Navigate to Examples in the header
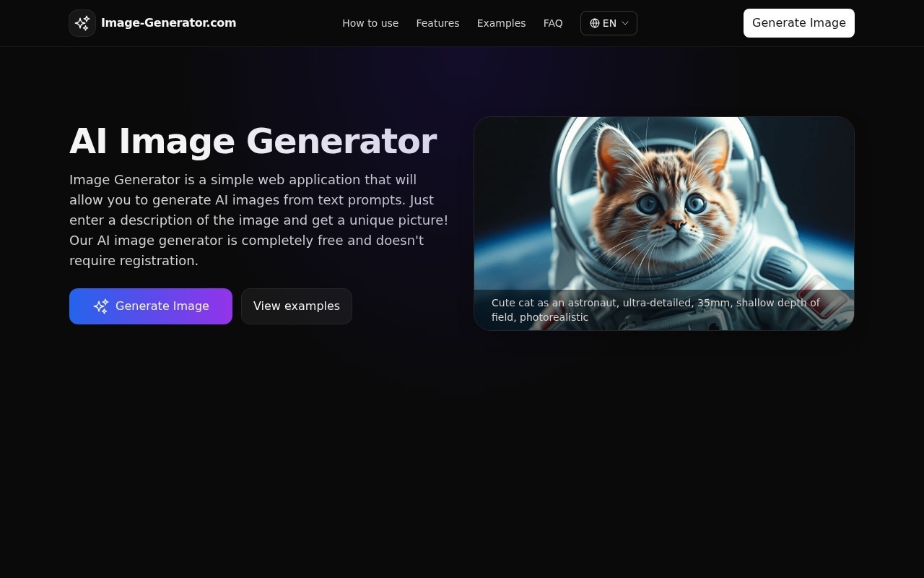Image resolution: width=924 pixels, height=578 pixels. pos(501,23)
